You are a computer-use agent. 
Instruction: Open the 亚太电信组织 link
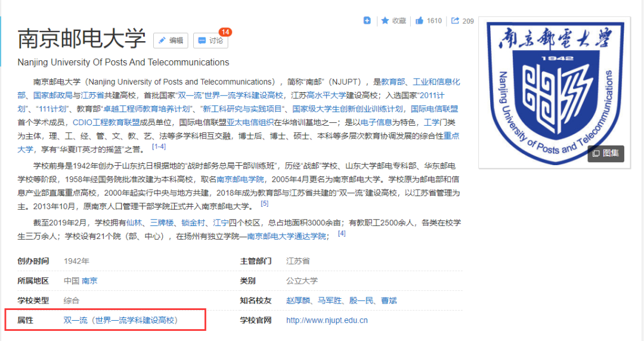click(x=250, y=122)
